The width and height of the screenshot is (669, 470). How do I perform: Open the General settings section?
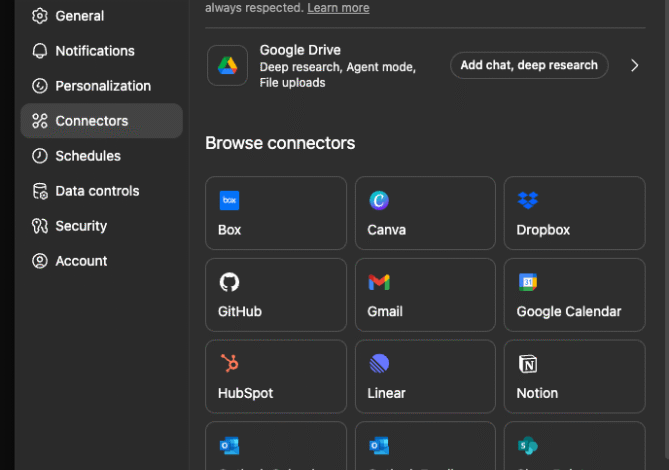pyautogui.click(x=79, y=16)
